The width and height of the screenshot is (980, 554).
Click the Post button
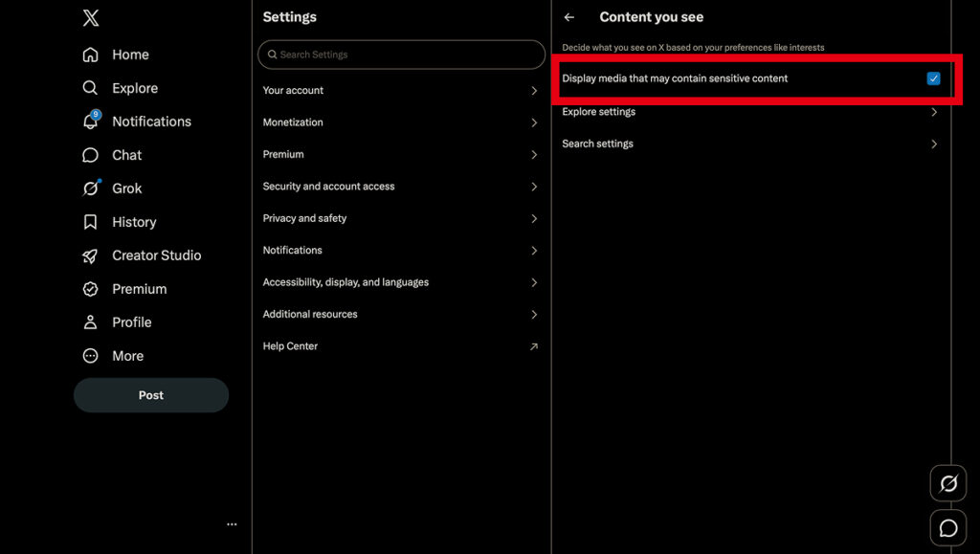[151, 395]
